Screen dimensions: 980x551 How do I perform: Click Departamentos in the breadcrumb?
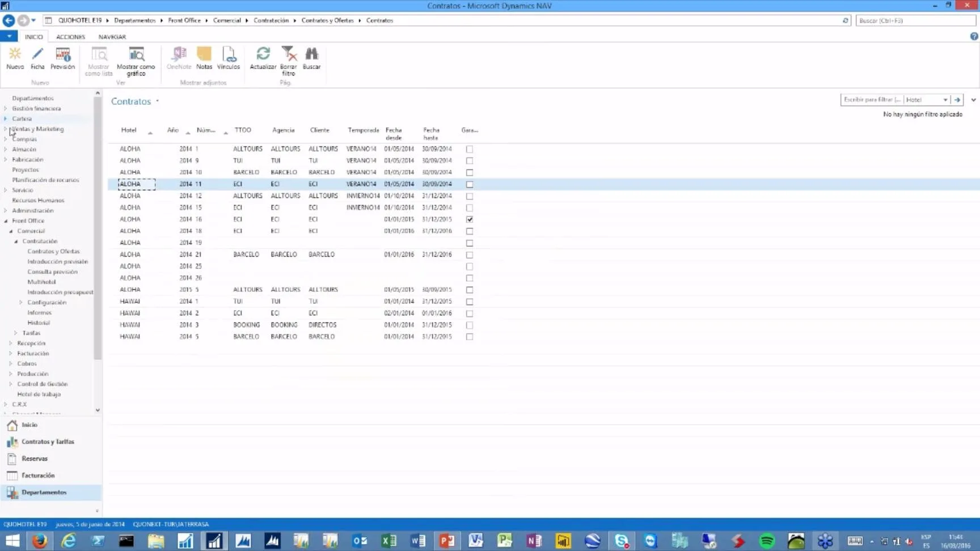[x=134, y=20]
